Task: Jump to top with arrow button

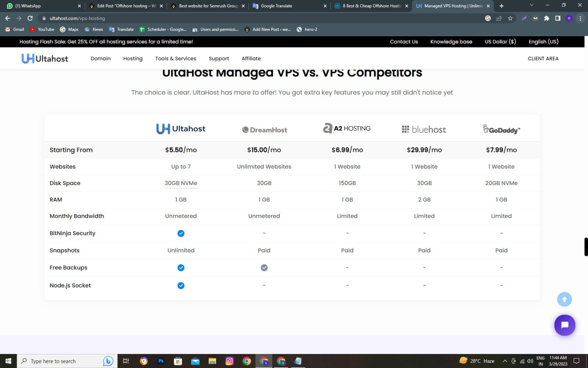Action: [564, 299]
